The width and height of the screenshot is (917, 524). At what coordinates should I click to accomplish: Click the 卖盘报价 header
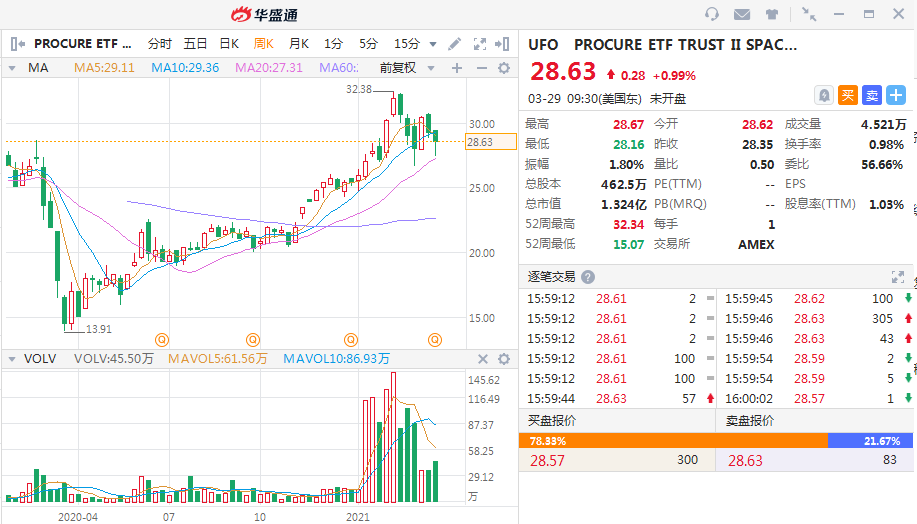pyautogui.click(x=750, y=420)
